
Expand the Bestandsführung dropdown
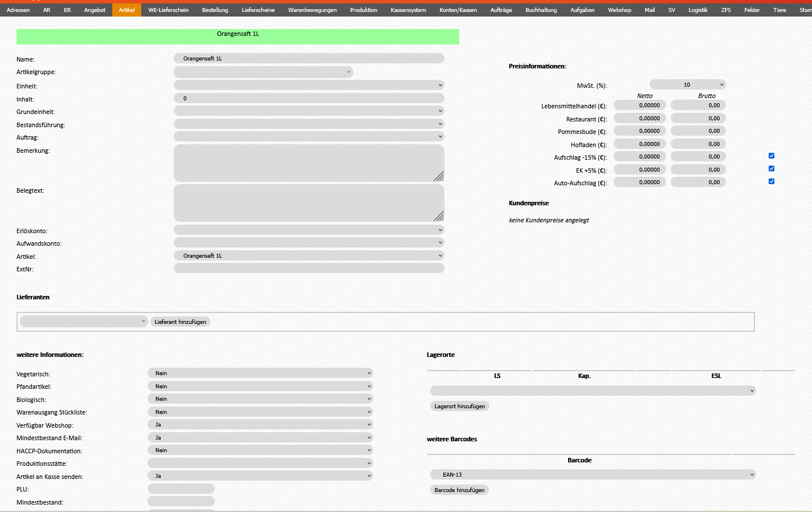coord(308,124)
